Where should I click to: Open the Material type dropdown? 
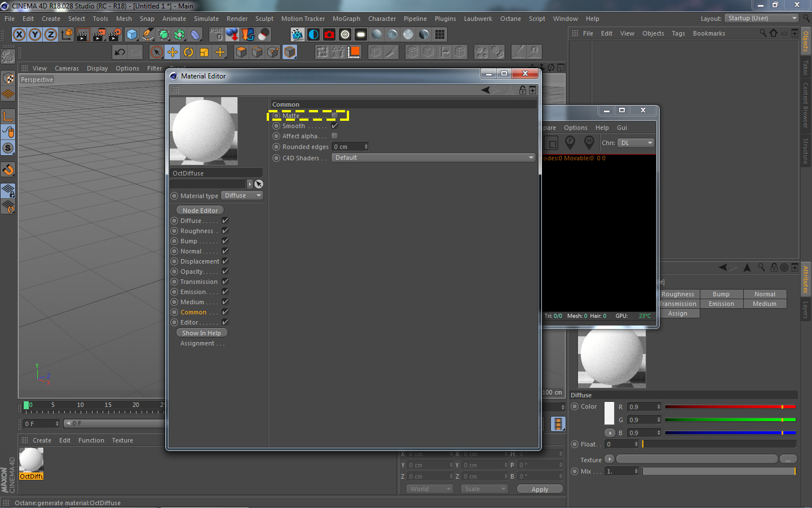tap(242, 196)
